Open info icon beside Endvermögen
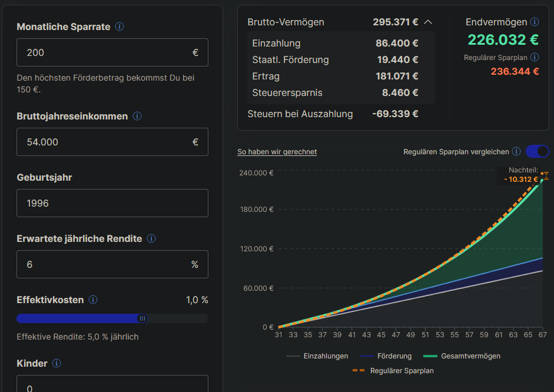The height and width of the screenshot is (392, 554). coord(535,22)
